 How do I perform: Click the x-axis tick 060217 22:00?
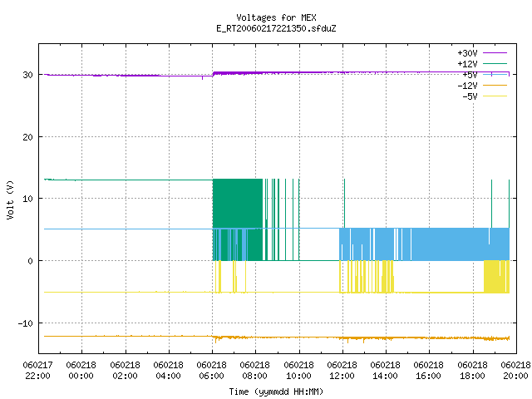coord(37,371)
